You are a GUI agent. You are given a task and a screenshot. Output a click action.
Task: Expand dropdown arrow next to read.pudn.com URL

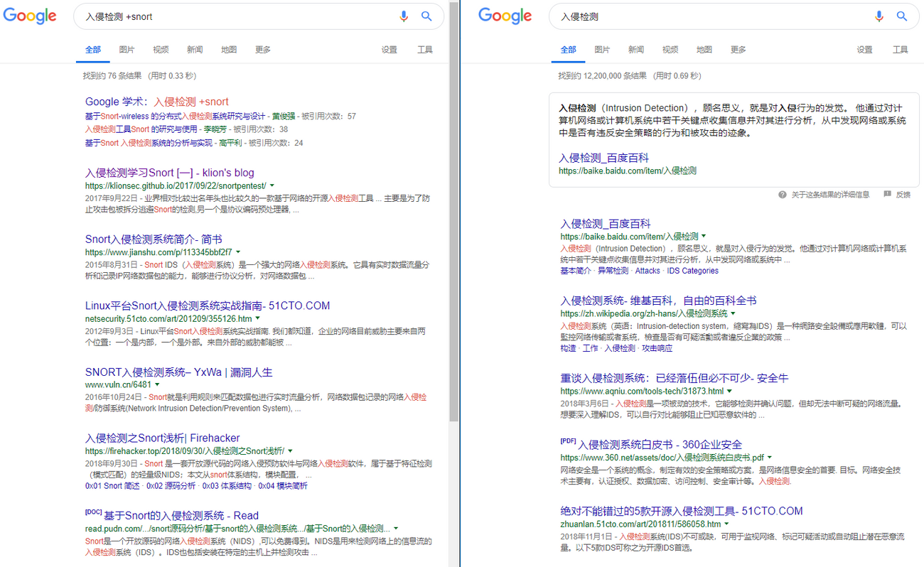(x=395, y=529)
